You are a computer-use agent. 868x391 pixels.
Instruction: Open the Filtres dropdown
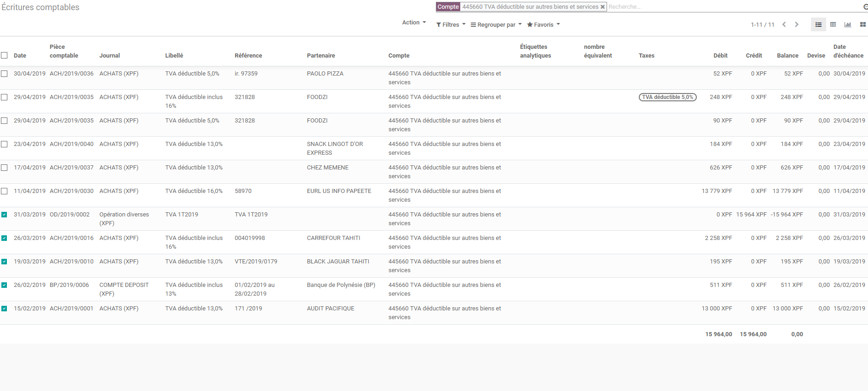[x=451, y=24]
